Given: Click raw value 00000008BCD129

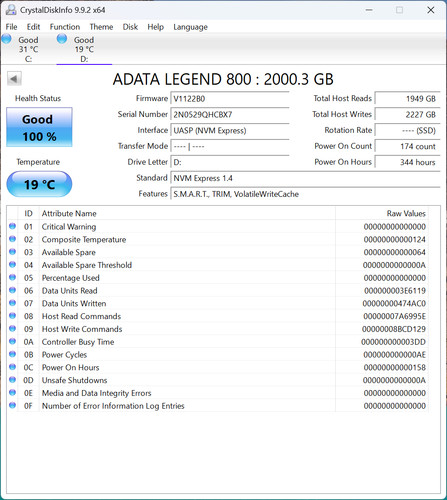Looking at the screenshot, I should click(x=394, y=329).
